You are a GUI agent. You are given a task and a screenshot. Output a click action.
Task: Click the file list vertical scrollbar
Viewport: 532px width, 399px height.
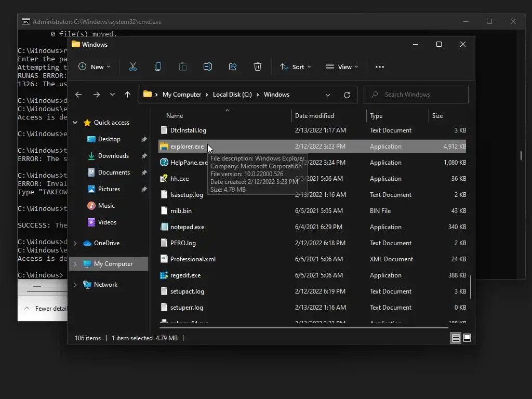[x=471, y=287]
